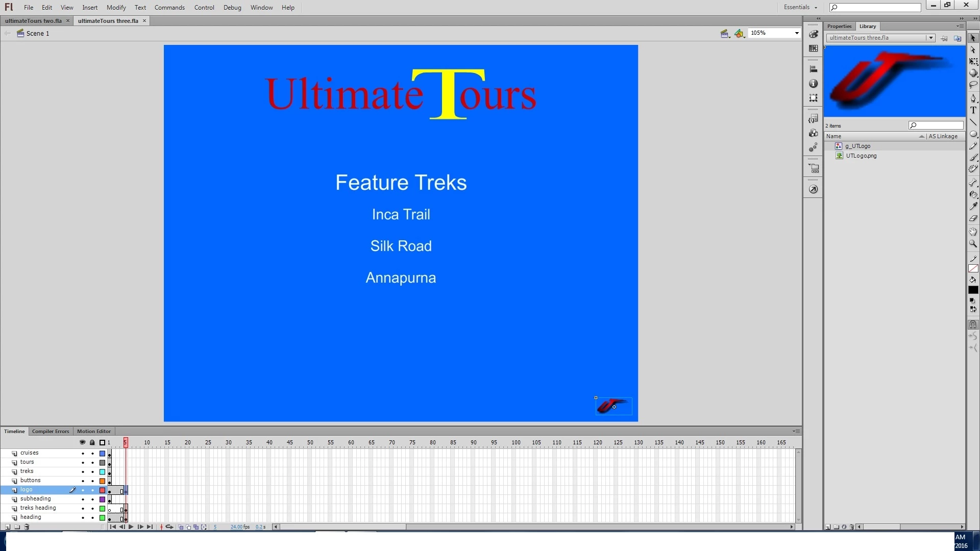Select the Eraser tool
Screen dimensions: 980x551
pyautogui.click(x=973, y=219)
